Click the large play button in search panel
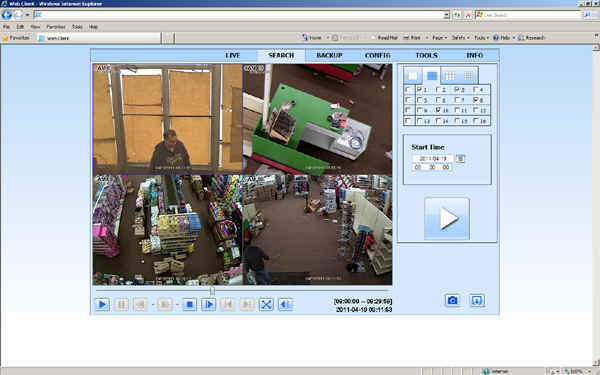Screen dimensions: 600x375 [x=447, y=218]
